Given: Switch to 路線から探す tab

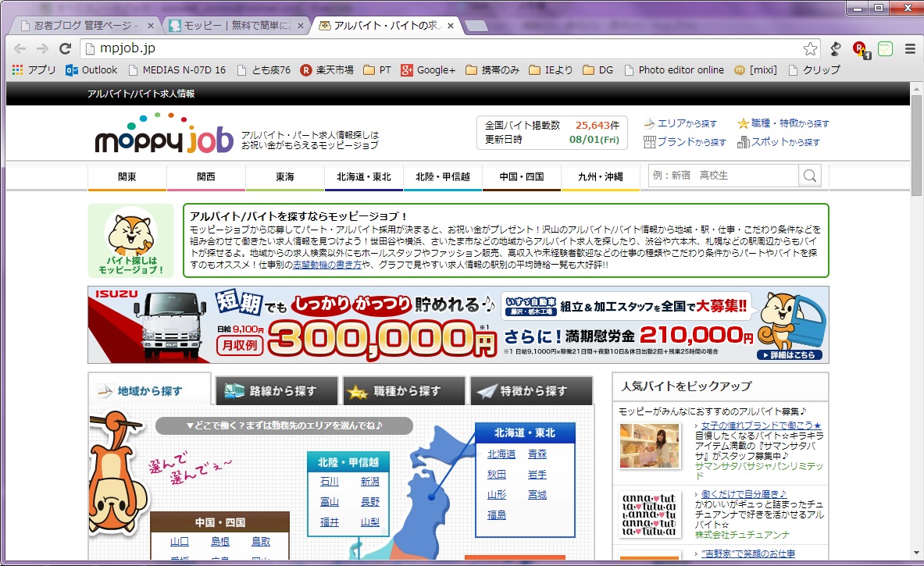Looking at the screenshot, I should [x=276, y=390].
